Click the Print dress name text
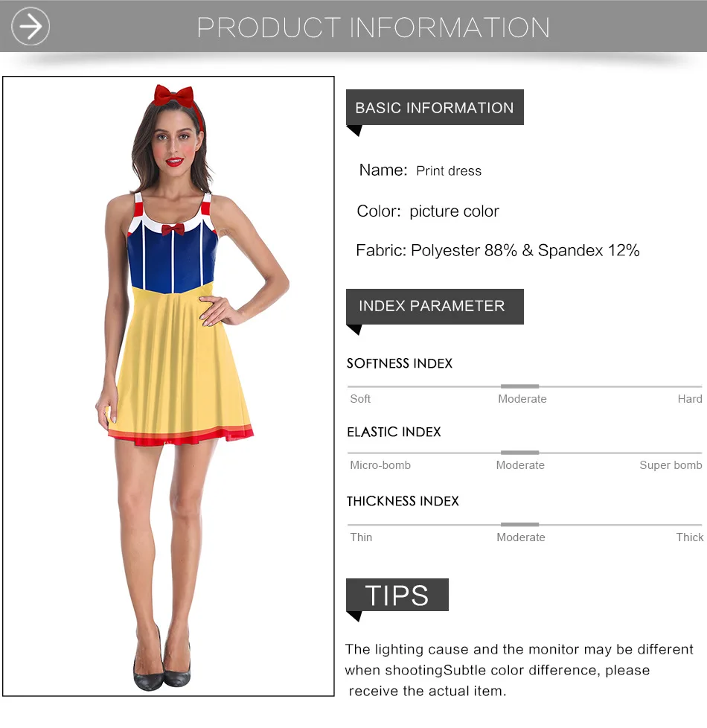Screen dimensions: 707x728 tap(449, 171)
